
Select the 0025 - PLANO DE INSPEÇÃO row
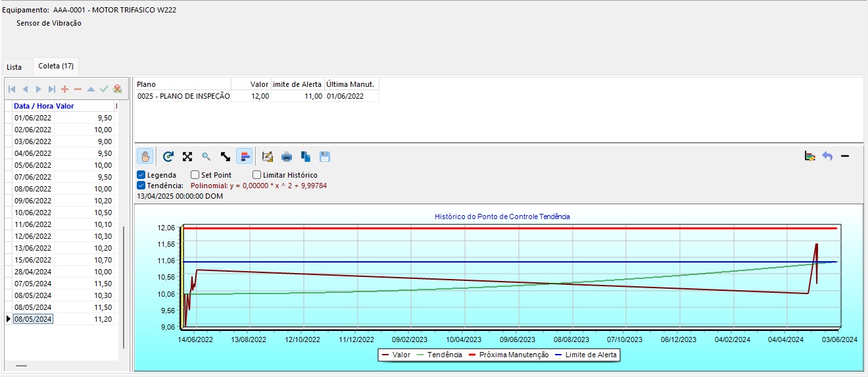coord(257,96)
